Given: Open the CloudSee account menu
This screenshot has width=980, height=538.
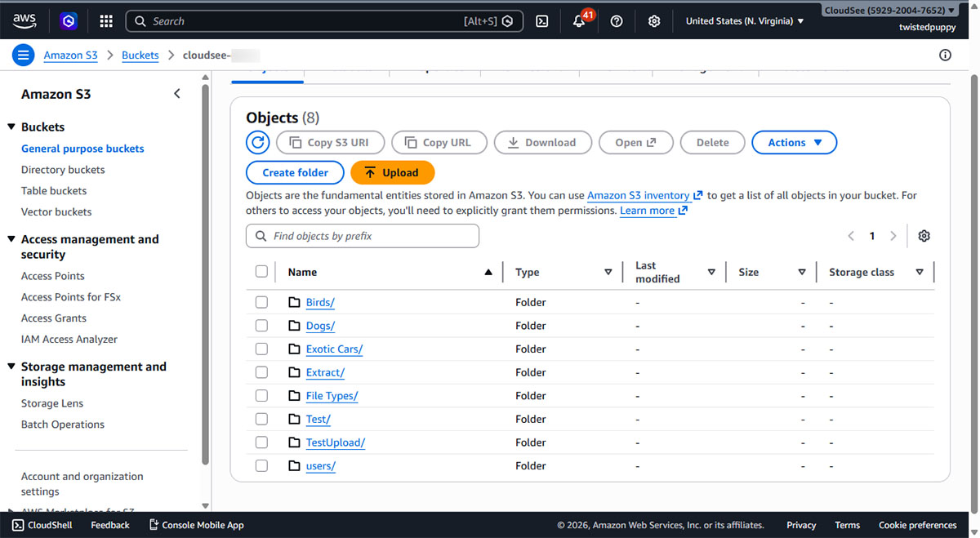Looking at the screenshot, I should pyautogui.click(x=889, y=11).
